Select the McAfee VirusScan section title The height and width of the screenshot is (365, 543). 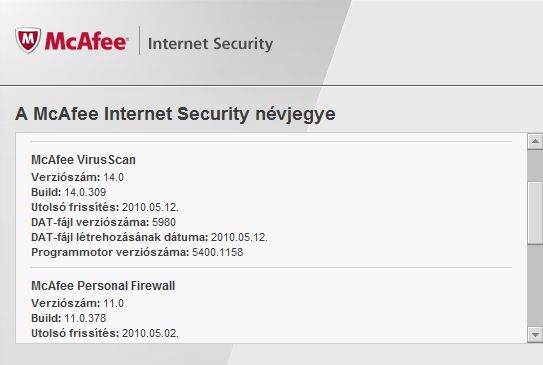(x=83, y=160)
